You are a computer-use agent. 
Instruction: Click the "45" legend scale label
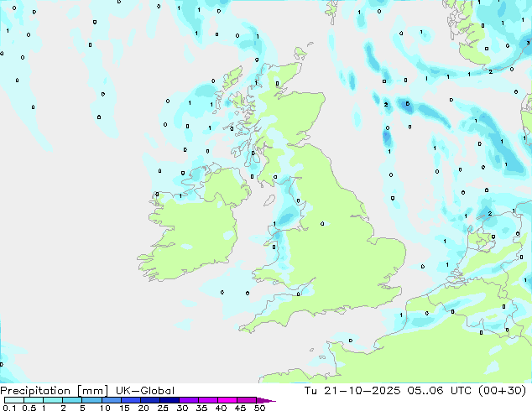240,408
